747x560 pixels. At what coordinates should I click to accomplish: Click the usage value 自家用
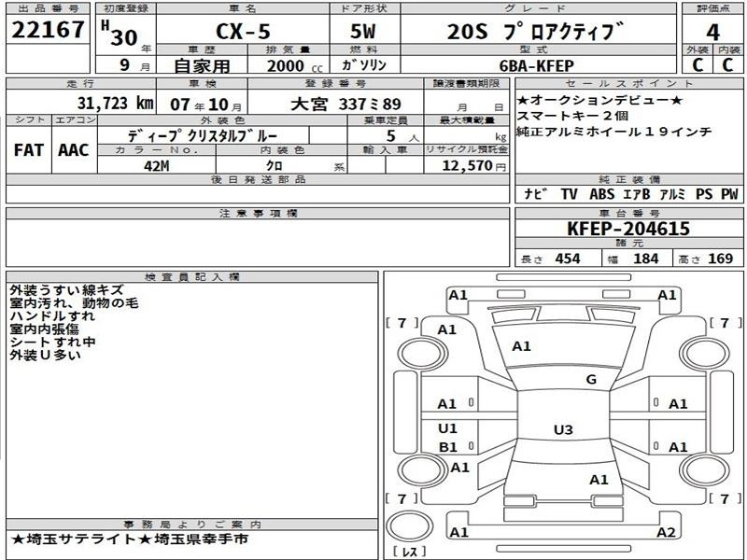tap(202, 65)
